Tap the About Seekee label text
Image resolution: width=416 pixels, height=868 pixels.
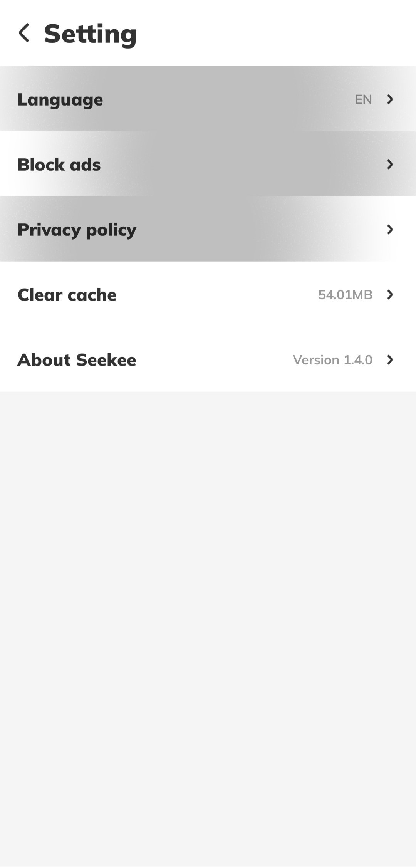pos(77,360)
